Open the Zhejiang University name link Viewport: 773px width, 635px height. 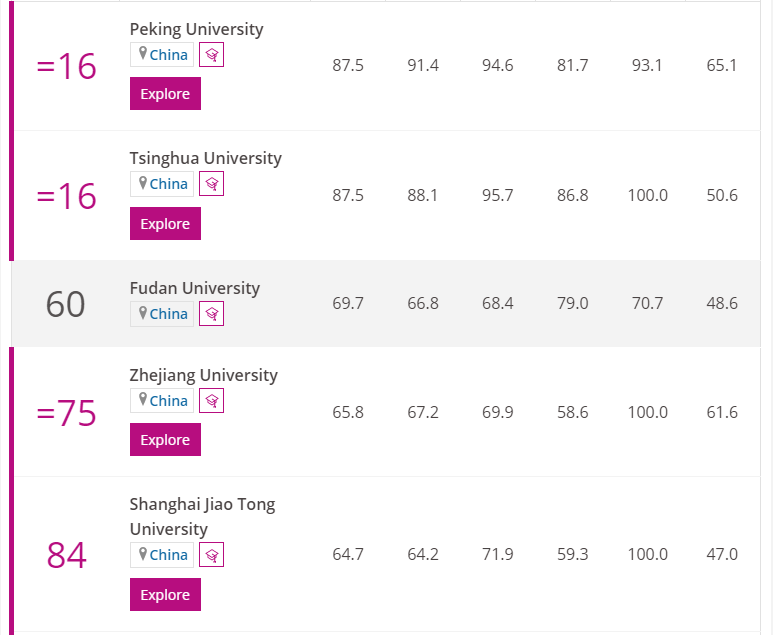(204, 375)
